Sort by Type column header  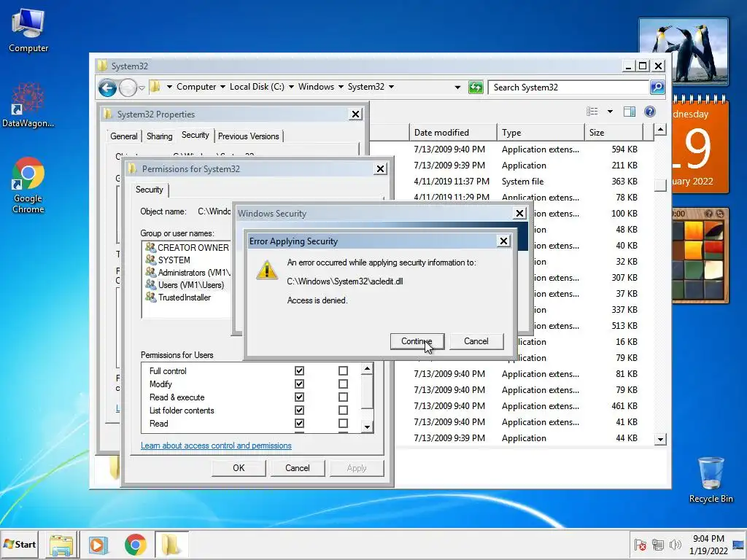click(x=541, y=133)
